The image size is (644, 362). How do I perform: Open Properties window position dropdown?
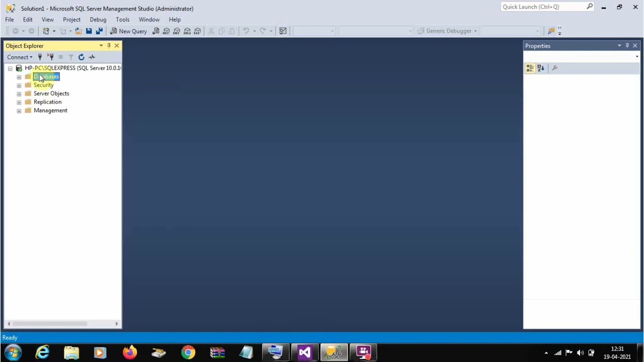[619, 46]
